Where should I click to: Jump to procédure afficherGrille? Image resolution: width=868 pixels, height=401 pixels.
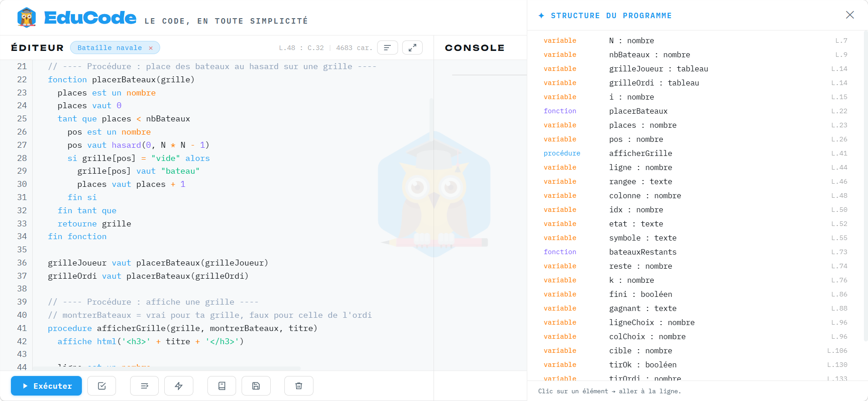(695, 153)
